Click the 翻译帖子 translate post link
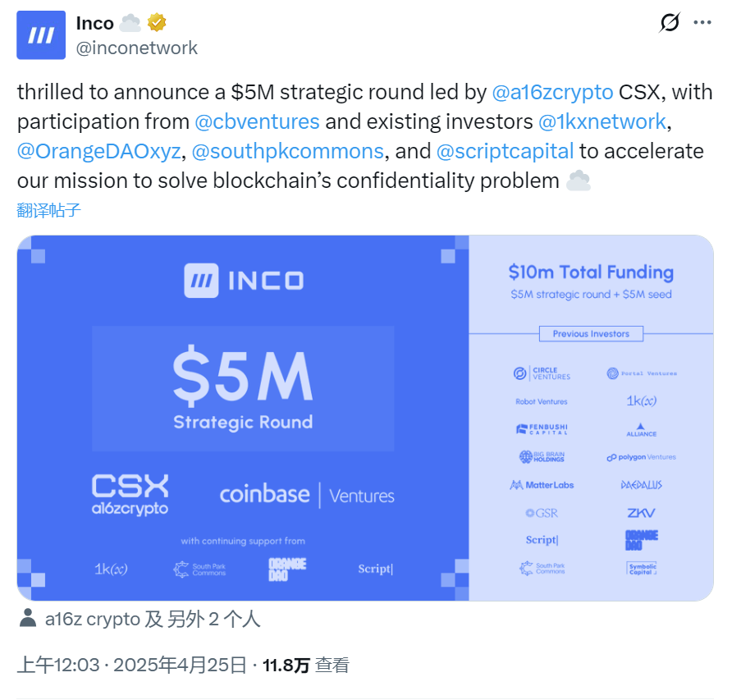Screen dimensions: 732x700 (x=49, y=209)
